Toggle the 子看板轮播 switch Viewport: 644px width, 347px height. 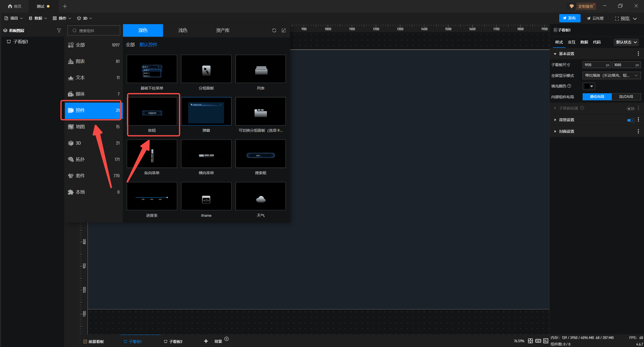[x=630, y=109]
